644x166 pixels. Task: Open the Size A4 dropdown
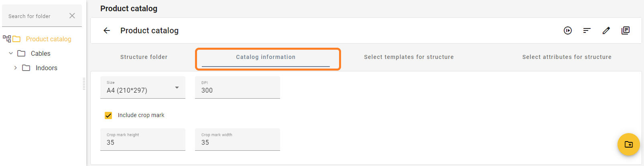tap(143, 87)
